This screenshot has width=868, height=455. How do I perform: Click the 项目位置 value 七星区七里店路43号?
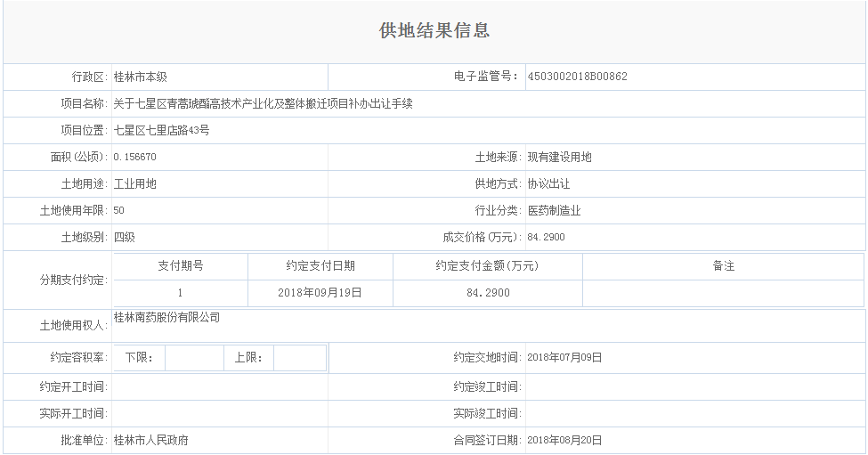[161, 130]
